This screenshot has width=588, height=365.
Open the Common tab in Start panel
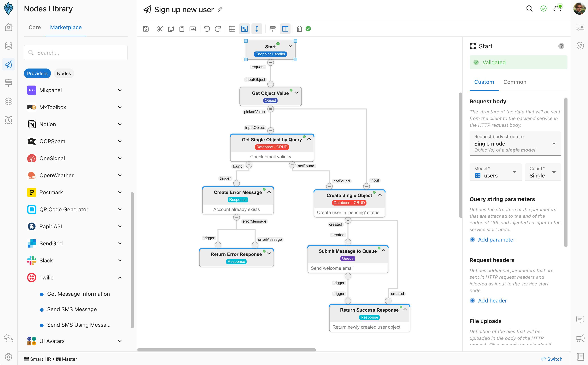[514, 82]
